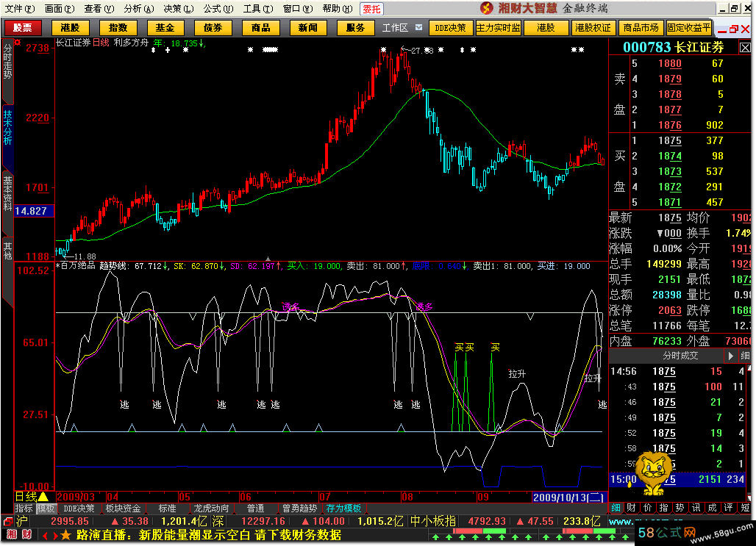Select the 细 tab below the trade list
The height and width of the screenshot is (546, 756).
coord(616,508)
